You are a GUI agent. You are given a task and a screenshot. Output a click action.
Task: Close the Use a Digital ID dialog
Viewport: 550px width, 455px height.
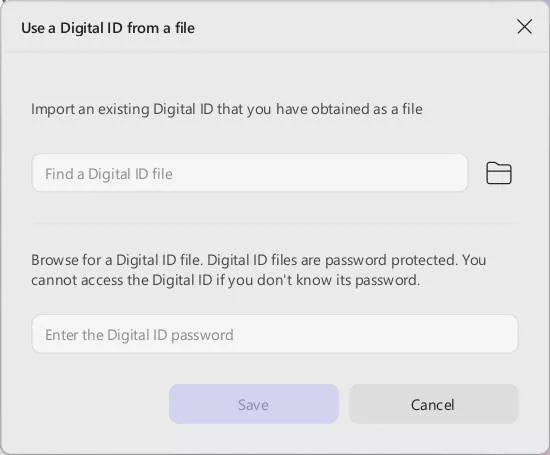(x=524, y=27)
